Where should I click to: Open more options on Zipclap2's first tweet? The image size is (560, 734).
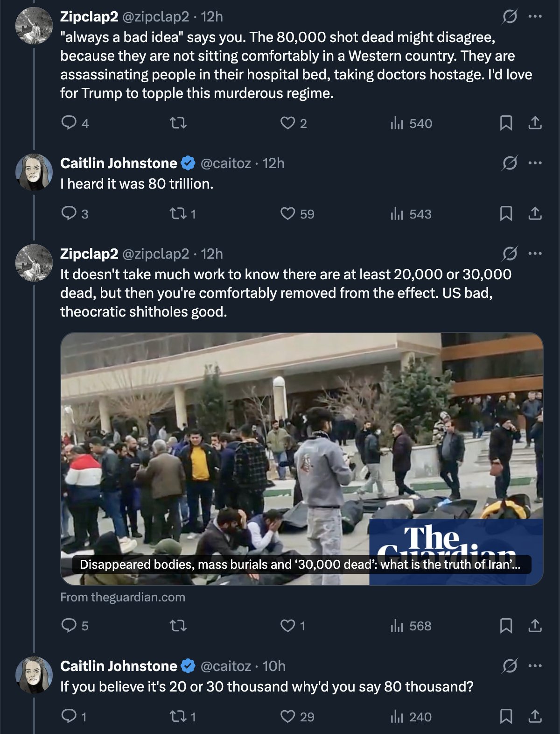(x=535, y=17)
